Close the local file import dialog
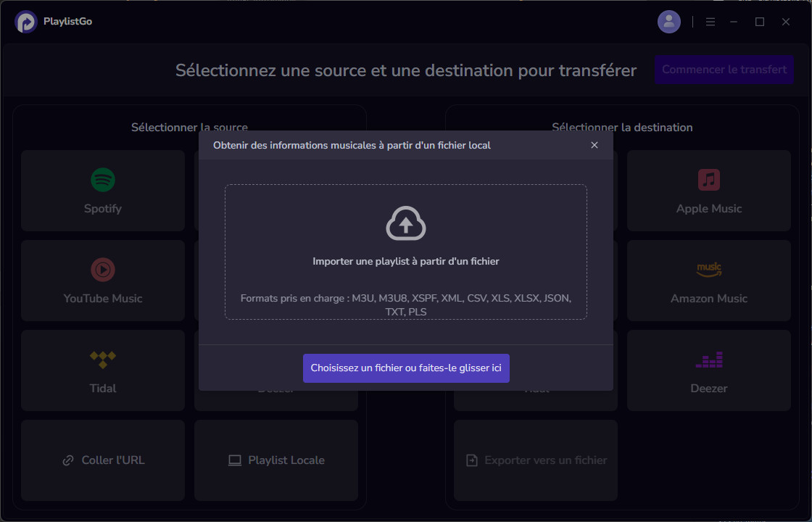Viewport: 812px width, 522px height. (x=594, y=145)
